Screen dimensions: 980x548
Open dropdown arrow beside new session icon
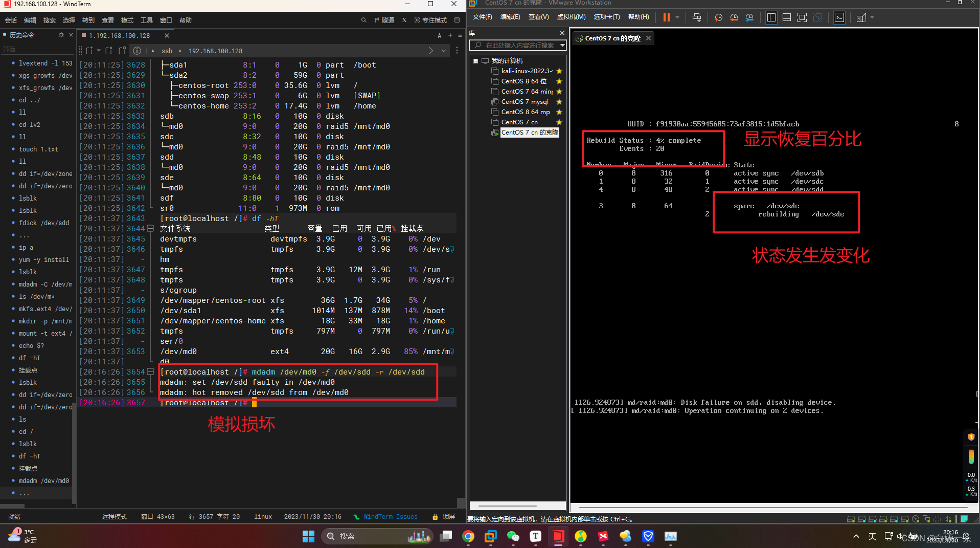click(99, 51)
